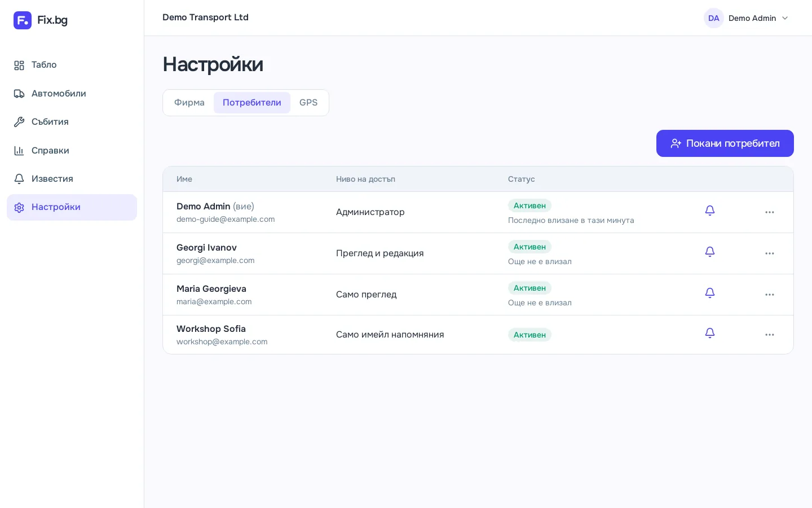Open the Събития sidebar item
The image size is (812, 508).
coord(72,122)
